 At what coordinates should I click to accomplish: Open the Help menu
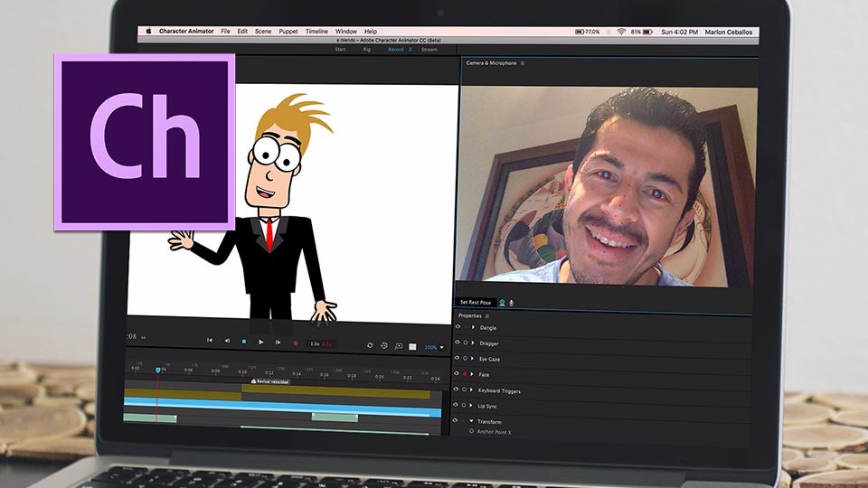(371, 32)
